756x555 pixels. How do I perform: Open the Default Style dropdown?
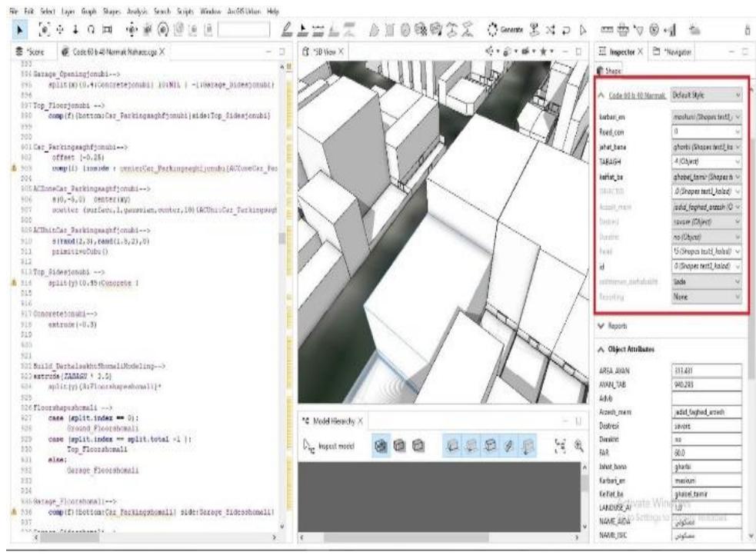[x=706, y=97]
